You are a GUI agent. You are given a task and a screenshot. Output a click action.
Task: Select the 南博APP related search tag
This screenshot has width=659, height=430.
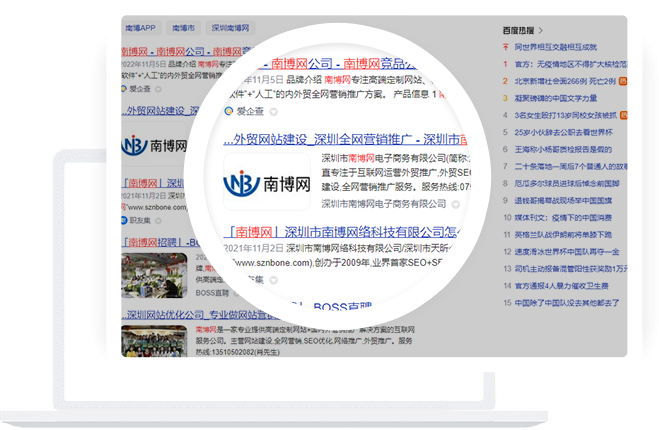pos(140,28)
